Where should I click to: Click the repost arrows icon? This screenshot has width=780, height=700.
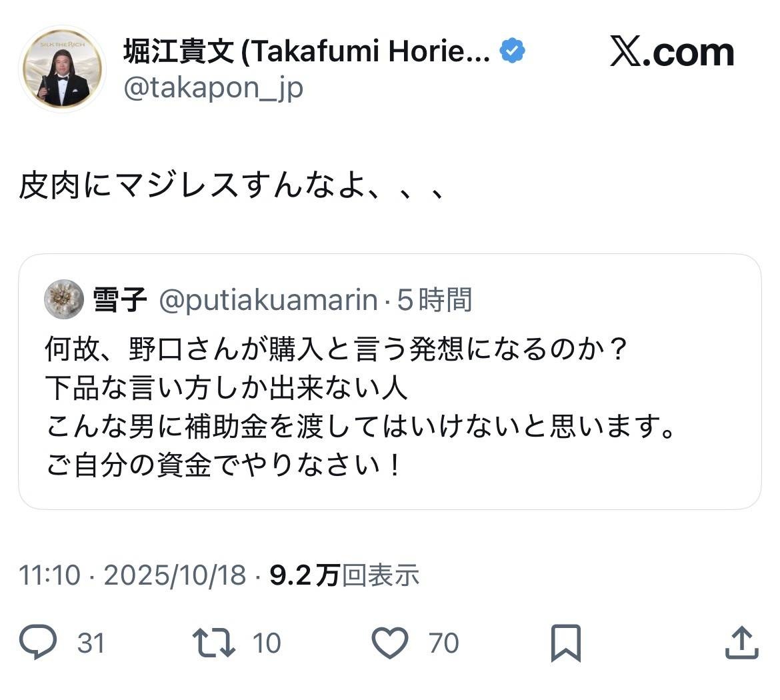[x=213, y=642]
